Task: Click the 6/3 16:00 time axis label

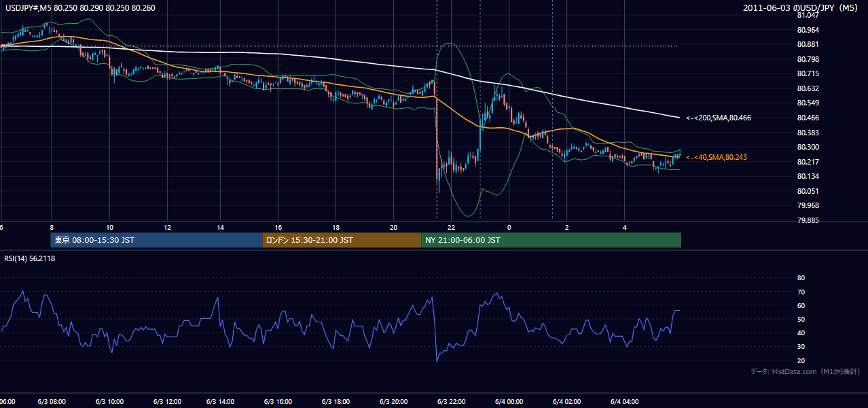Action: point(278,401)
